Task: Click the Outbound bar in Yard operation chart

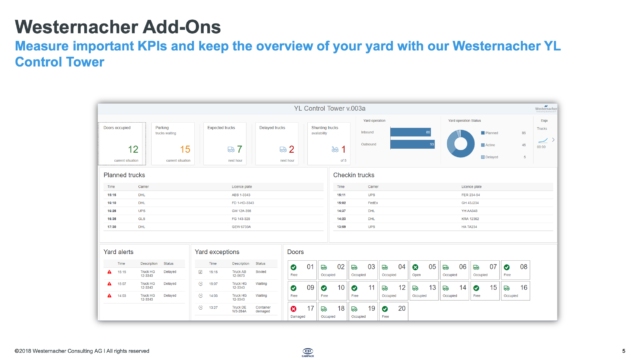Action: pyautogui.click(x=412, y=144)
